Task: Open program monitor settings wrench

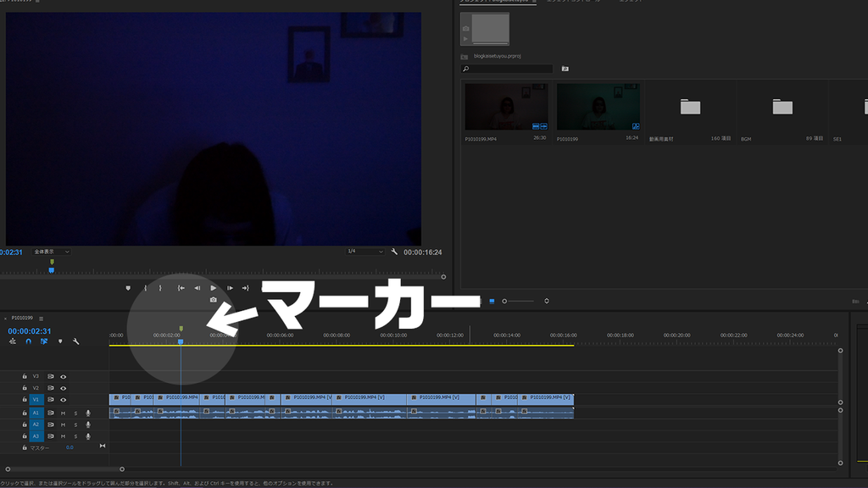Action: [x=394, y=252]
